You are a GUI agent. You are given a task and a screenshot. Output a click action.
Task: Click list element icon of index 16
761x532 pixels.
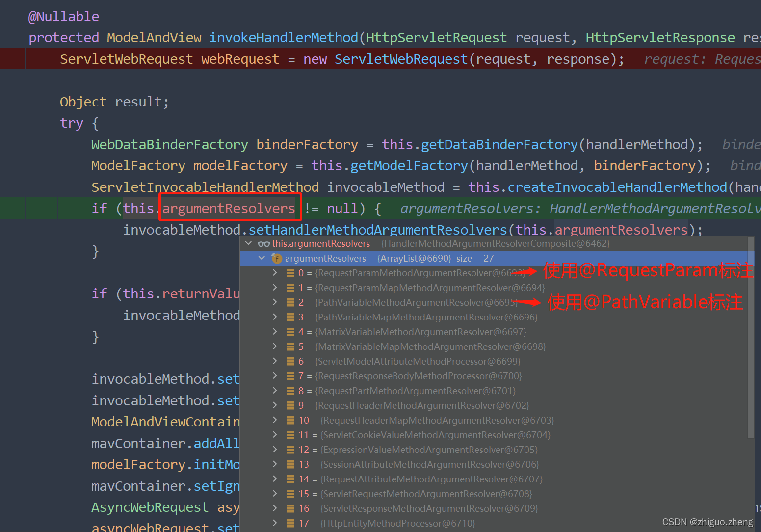290,508
